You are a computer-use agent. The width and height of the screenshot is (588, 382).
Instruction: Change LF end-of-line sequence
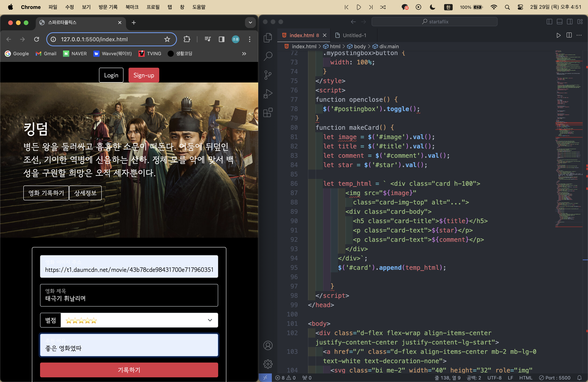point(510,378)
